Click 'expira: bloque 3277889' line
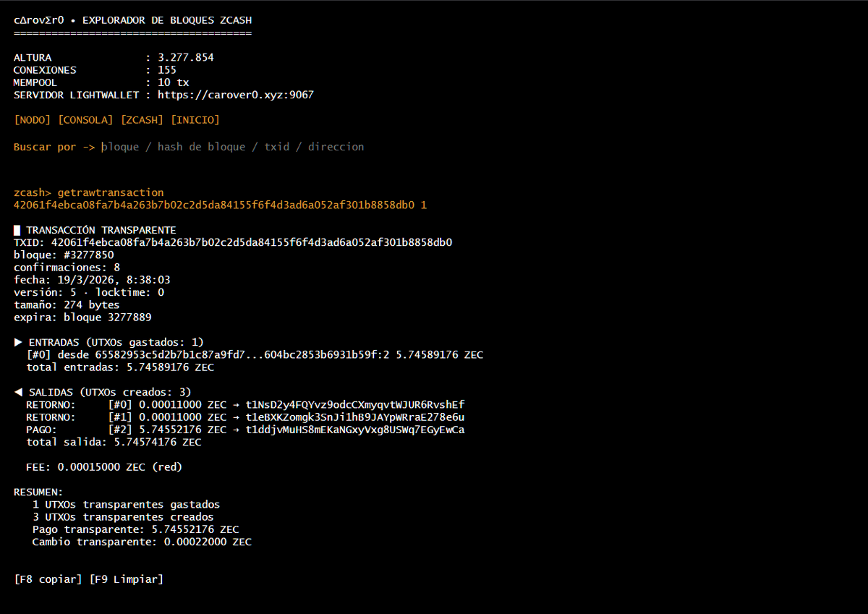The image size is (868, 614). [x=82, y=317]
